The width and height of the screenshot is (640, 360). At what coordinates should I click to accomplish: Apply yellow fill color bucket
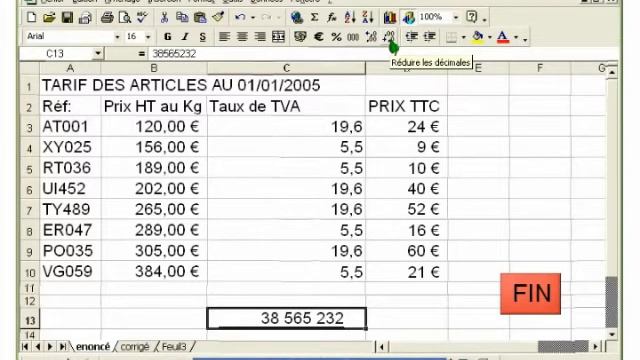478,37
